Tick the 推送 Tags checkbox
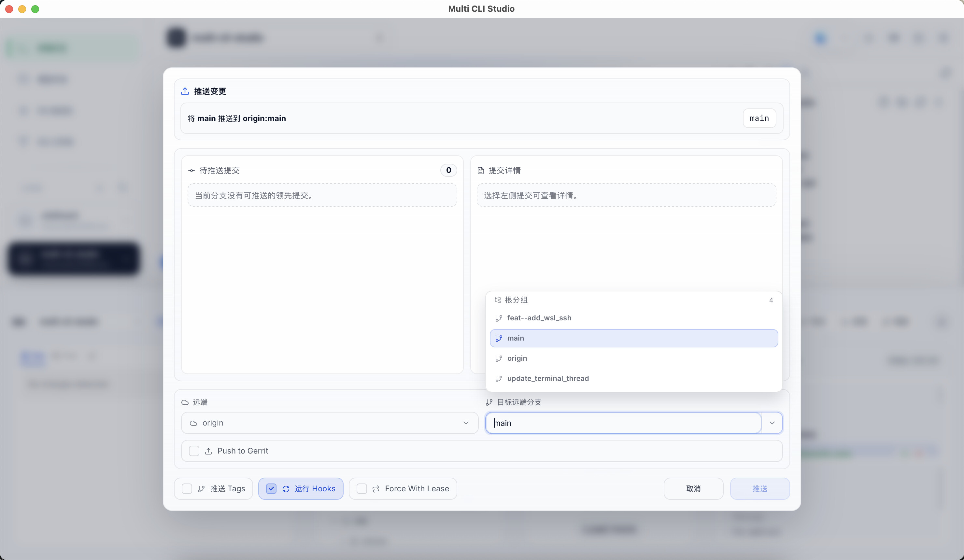The width and height of the screenshot is (964, 560). pos(187,489)
